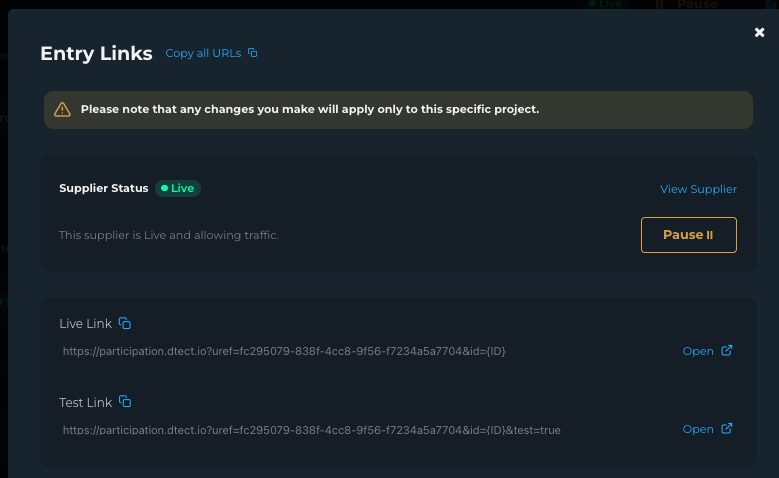The width and height of the screenshot is (779, 478).
Task: Click the Test Link label
Action: coord(85,402)
